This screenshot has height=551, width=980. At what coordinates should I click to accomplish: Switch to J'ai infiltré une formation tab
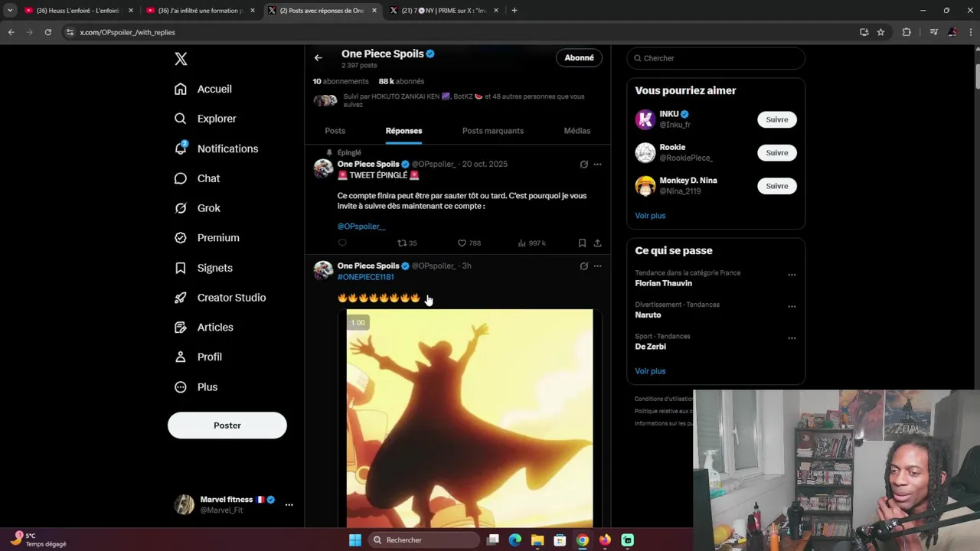[x=201, y=11]
